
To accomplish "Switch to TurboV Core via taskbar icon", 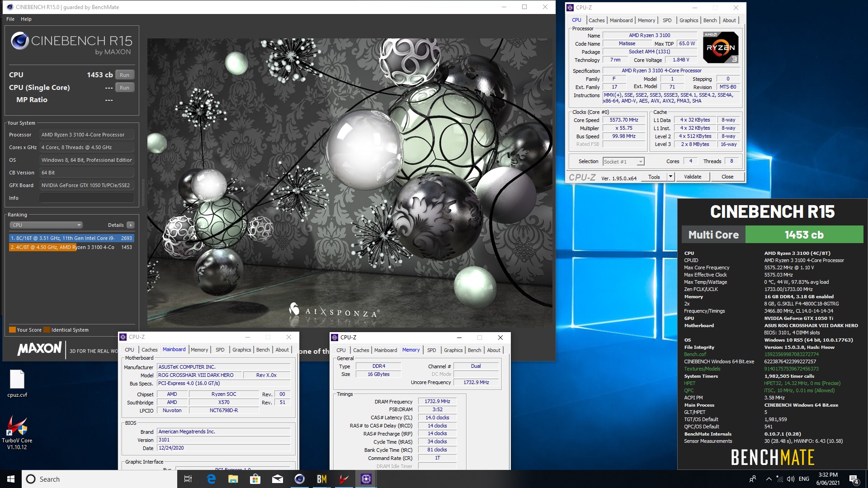I will click(x=344, y=479).
